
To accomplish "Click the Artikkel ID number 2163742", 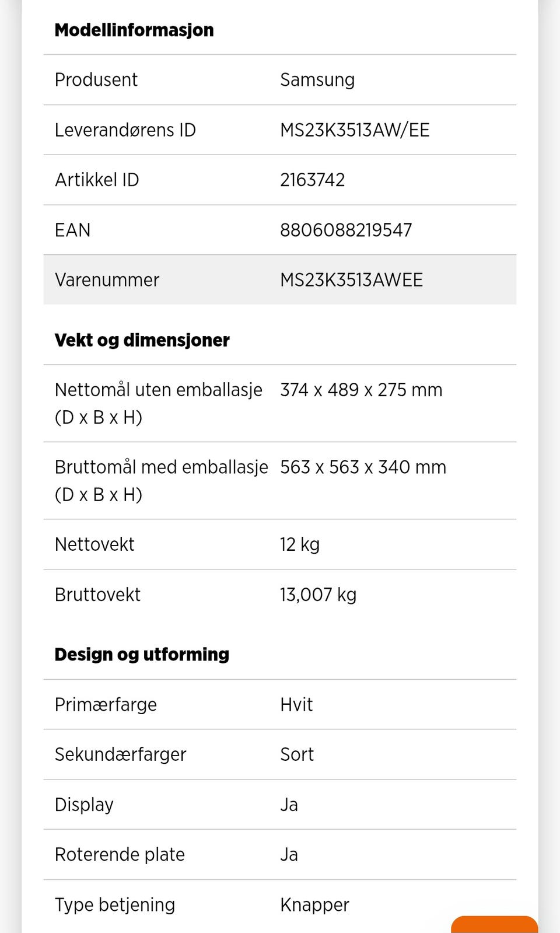I will point(313,180).
